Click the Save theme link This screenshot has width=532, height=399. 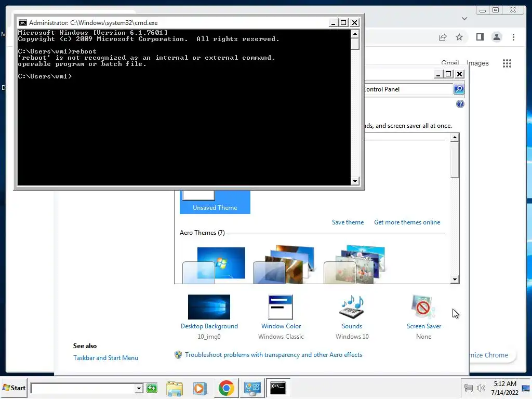(348, 222)
